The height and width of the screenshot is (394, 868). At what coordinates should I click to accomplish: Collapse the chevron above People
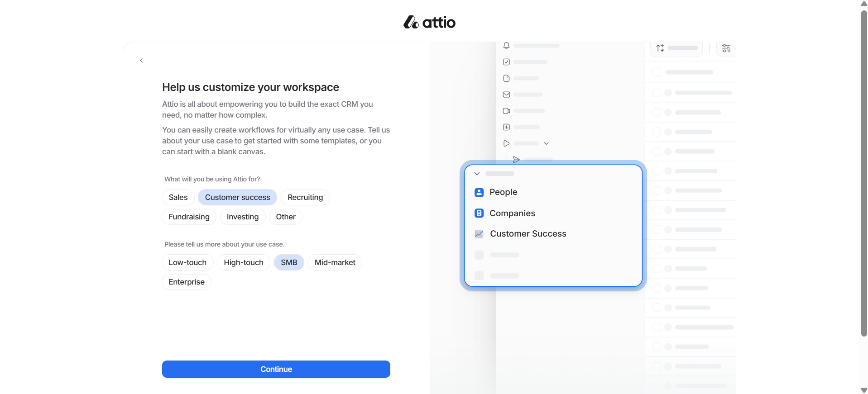point(477,174)
